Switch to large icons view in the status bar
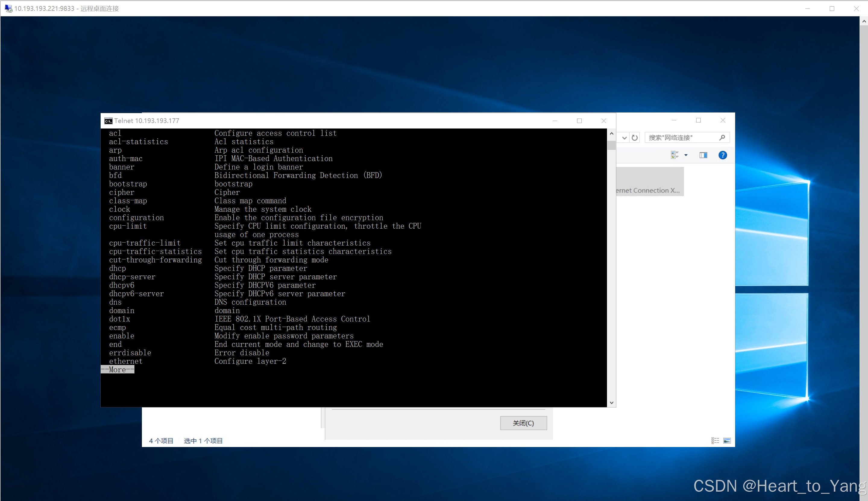 [x=727, y=441]
